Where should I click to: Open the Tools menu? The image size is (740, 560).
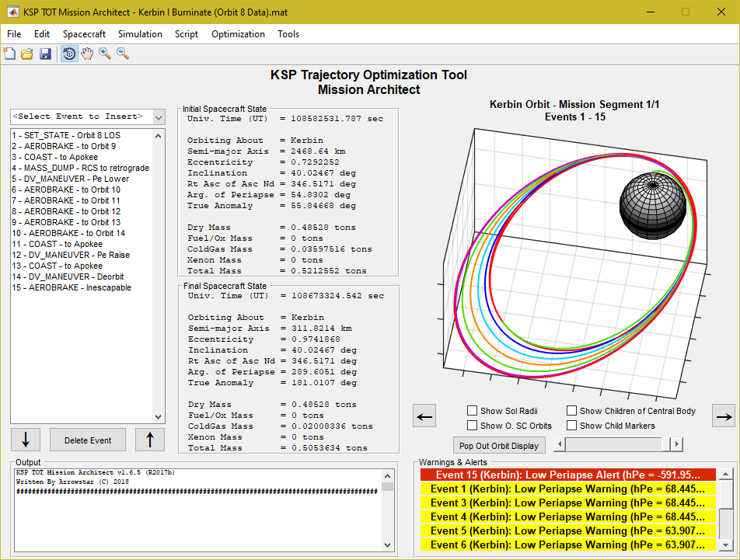pos(288,34)
